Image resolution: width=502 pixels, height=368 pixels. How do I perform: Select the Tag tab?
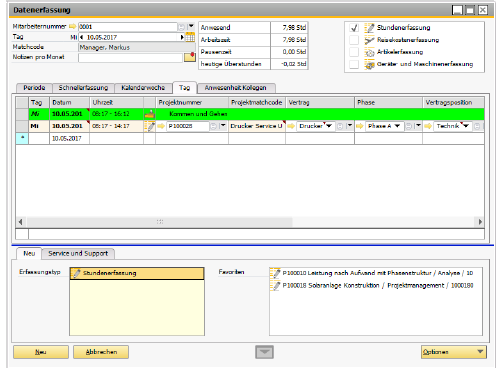coord(184,88)
